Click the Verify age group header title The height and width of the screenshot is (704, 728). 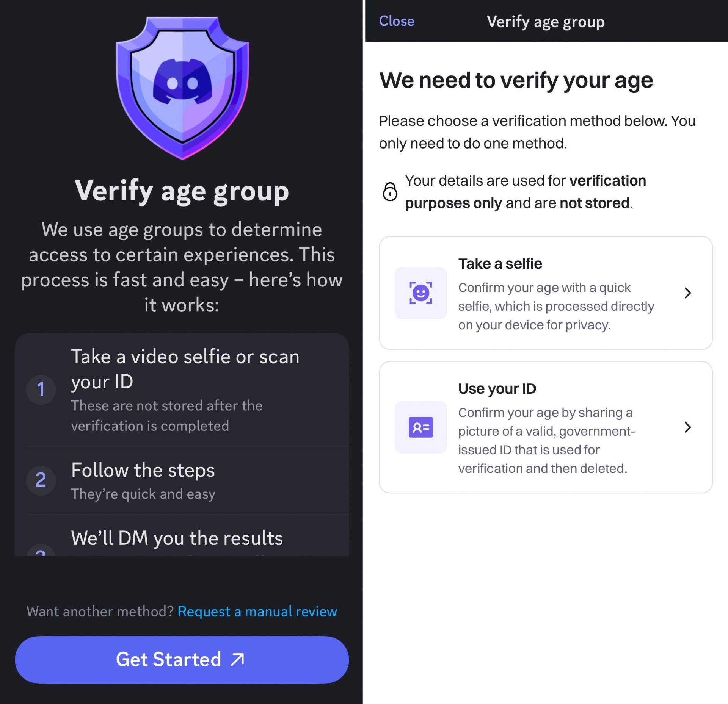tap(545, 22)
